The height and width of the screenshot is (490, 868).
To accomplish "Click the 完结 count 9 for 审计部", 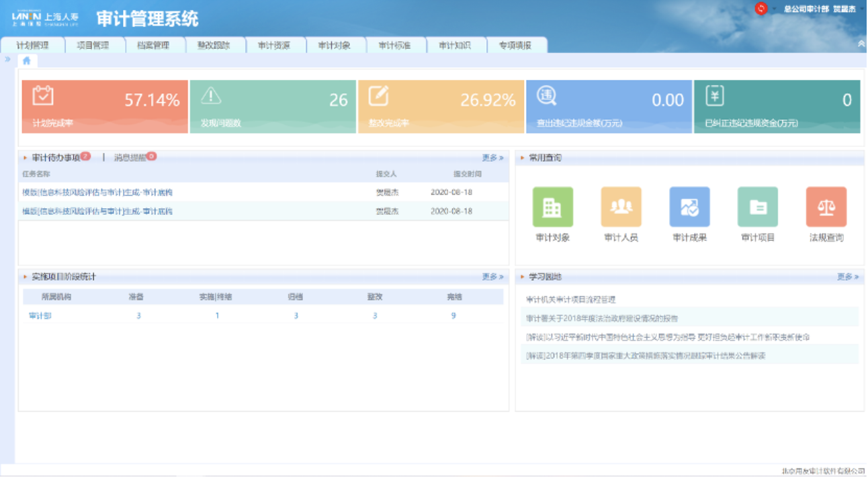I will click(x=453, y=315).
